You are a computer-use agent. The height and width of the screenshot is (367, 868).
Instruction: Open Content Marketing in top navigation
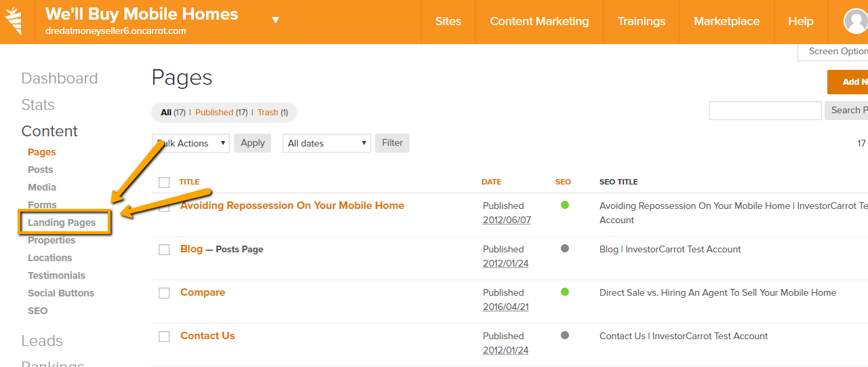click(x=539, y=22)
